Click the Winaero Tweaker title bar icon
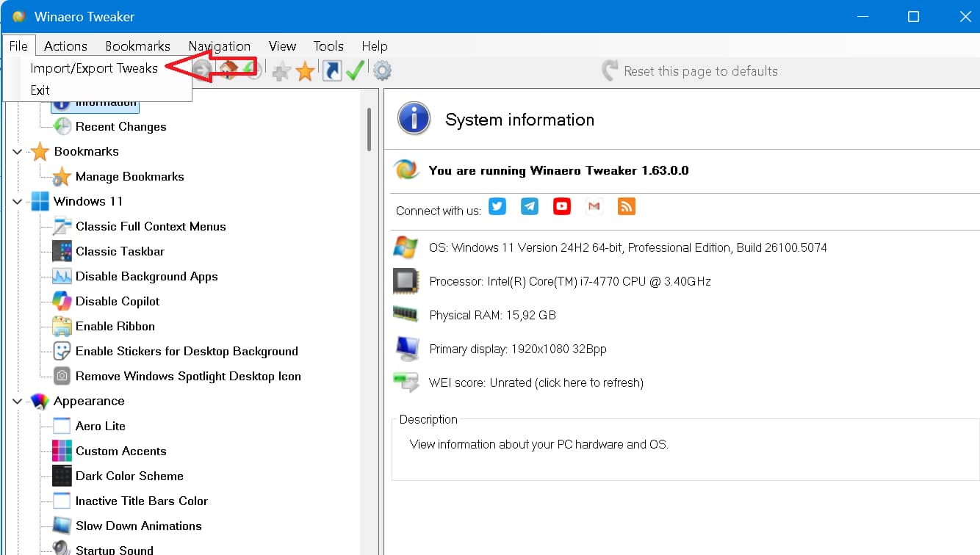This screenshot has width=980, height=555. pos(18,16)
